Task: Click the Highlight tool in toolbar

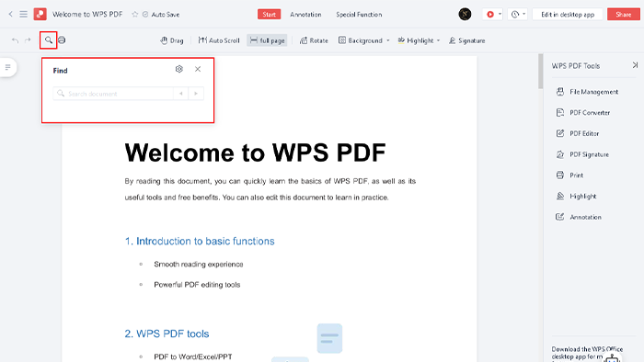Action: pyautogui.click(x=415, y=40)
